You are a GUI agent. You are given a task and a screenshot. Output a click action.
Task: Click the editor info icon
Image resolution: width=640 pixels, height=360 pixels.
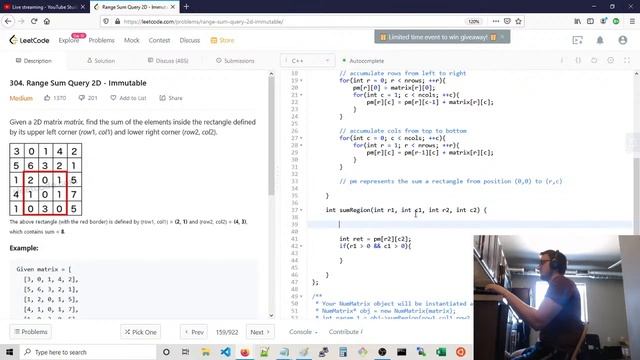tap(562, 60)
